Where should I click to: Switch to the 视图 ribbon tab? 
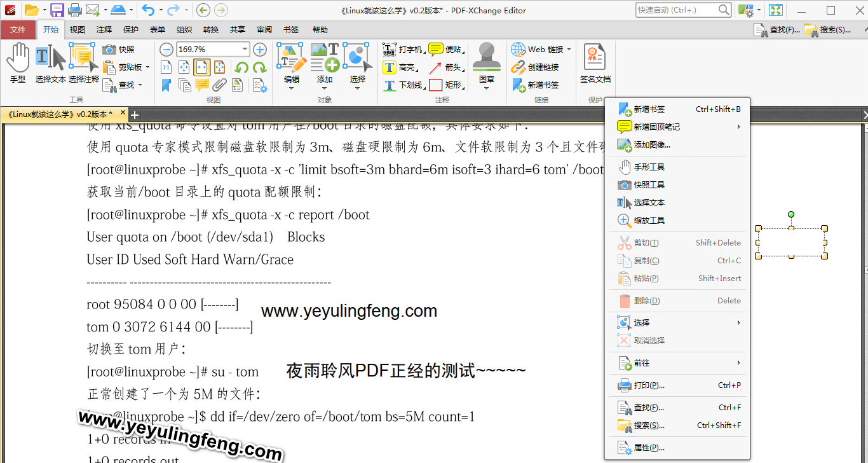78,30
